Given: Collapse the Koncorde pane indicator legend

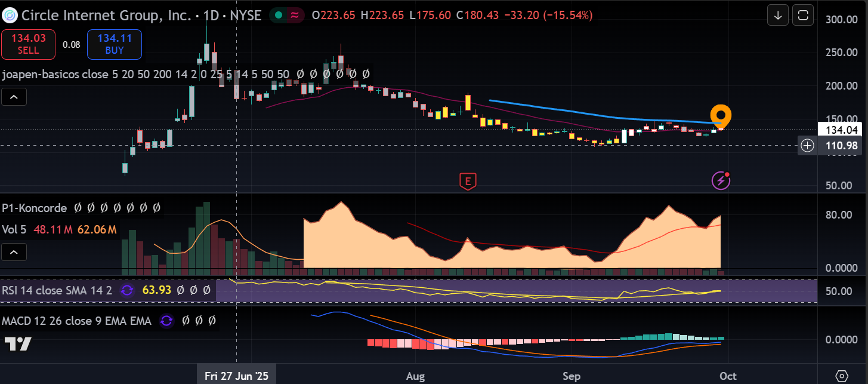Looking at the screenshot, I should 14,252.
